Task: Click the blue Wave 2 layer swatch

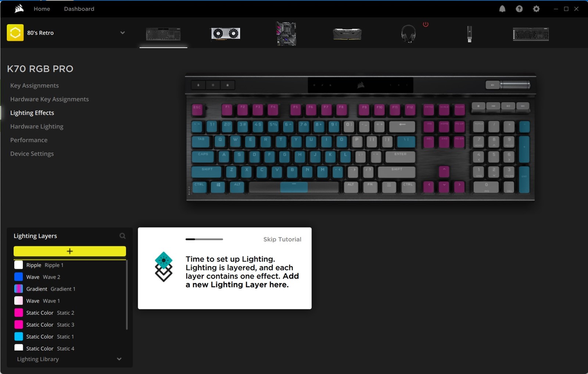Action: point(18,277)
